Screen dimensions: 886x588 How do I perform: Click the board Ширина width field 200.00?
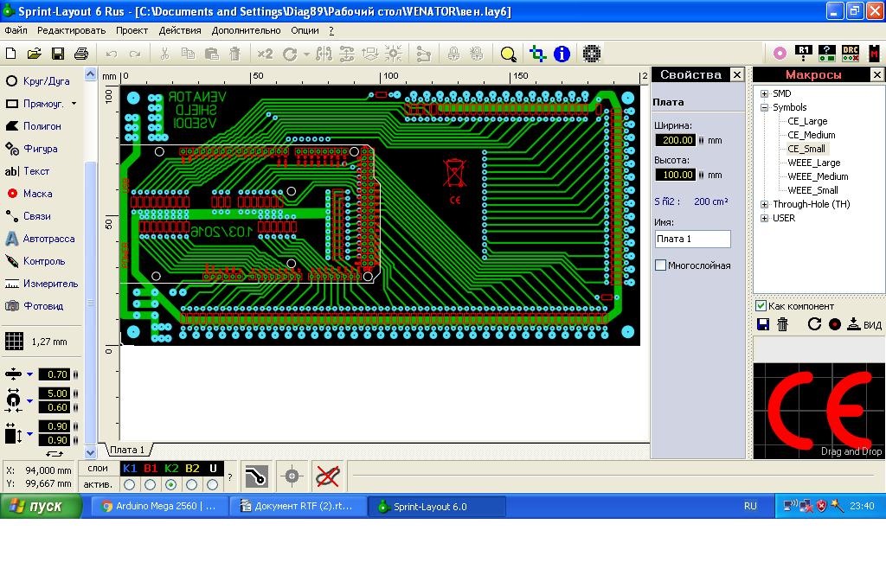[675, 140]
